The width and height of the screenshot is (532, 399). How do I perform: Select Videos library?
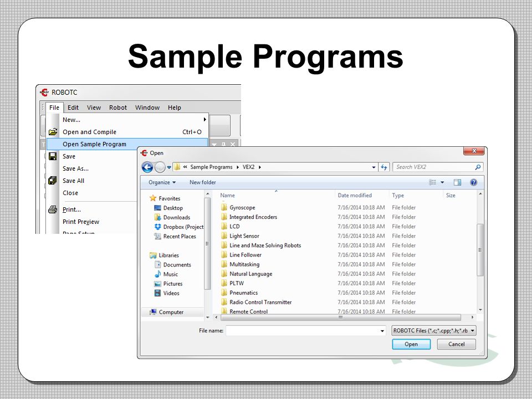tap(167, 294)
